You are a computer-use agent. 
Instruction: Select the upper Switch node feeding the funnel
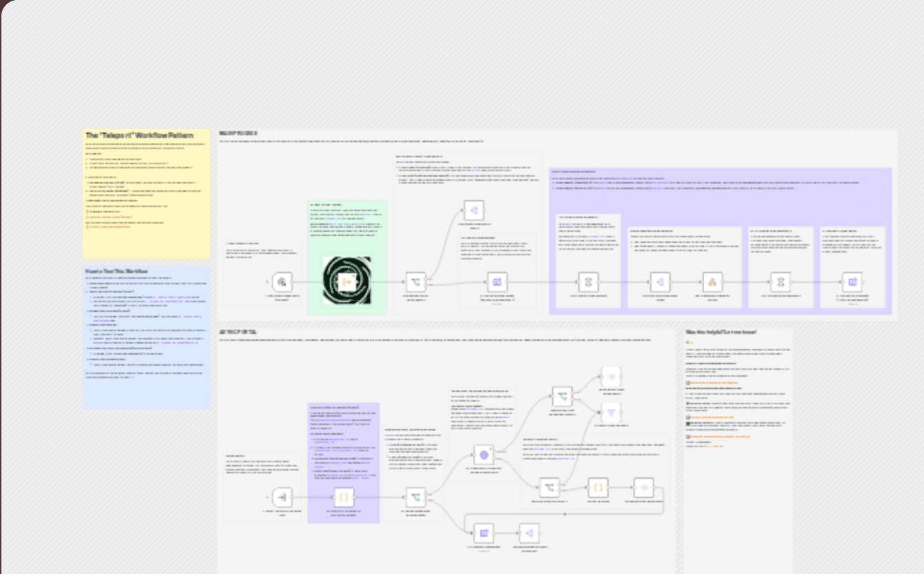click(562, 396)
